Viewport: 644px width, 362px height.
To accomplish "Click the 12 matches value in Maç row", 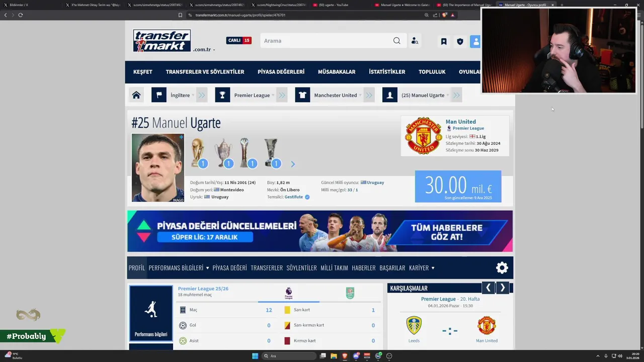I will [x=269, y=310].
